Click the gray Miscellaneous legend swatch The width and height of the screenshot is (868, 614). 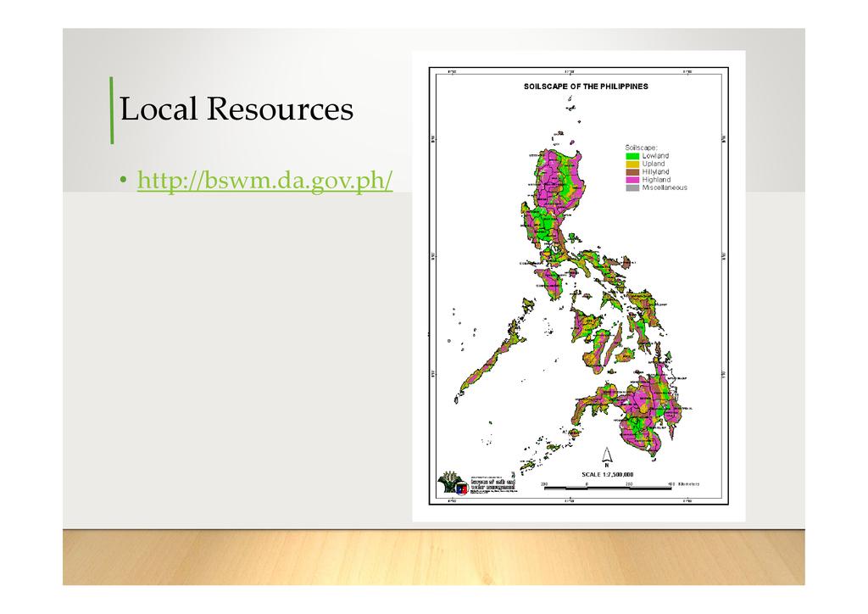[x=632, y=187]
